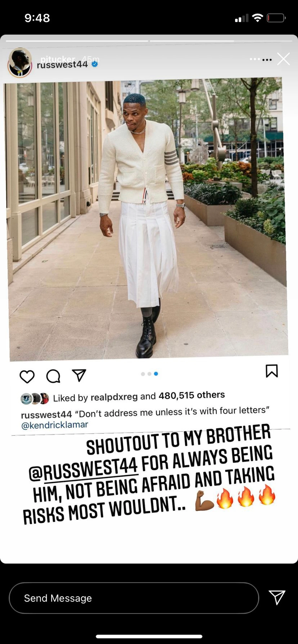This screenshot has width=298, height=644.
Task: Save post with bookmark icon
Action: (x=272, y=371)
